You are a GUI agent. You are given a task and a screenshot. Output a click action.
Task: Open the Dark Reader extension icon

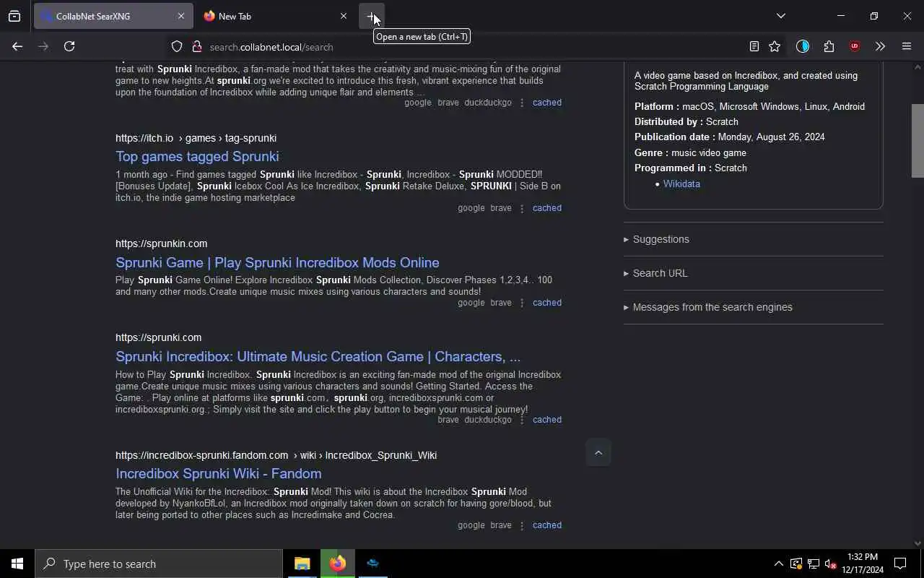point(803,46)
